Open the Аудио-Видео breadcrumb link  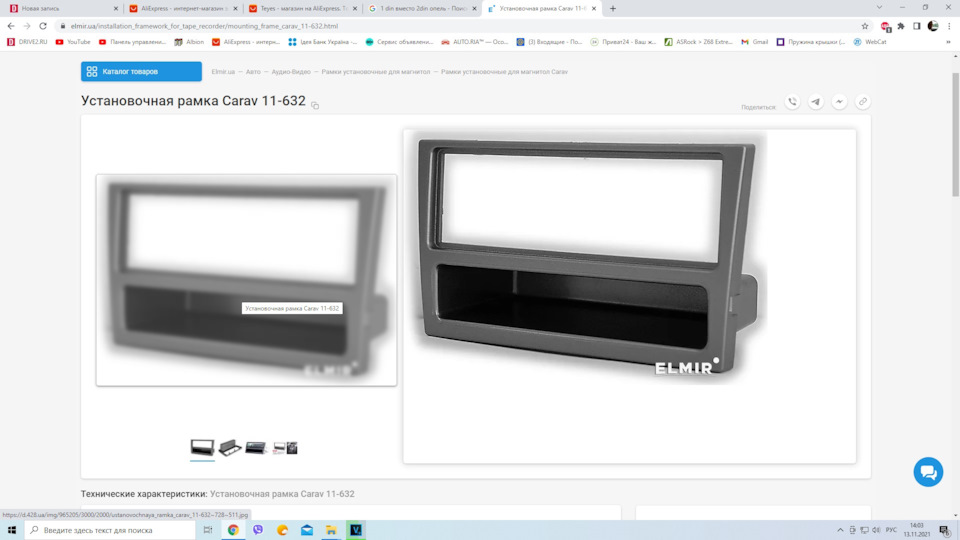click(x=291, y=72)
